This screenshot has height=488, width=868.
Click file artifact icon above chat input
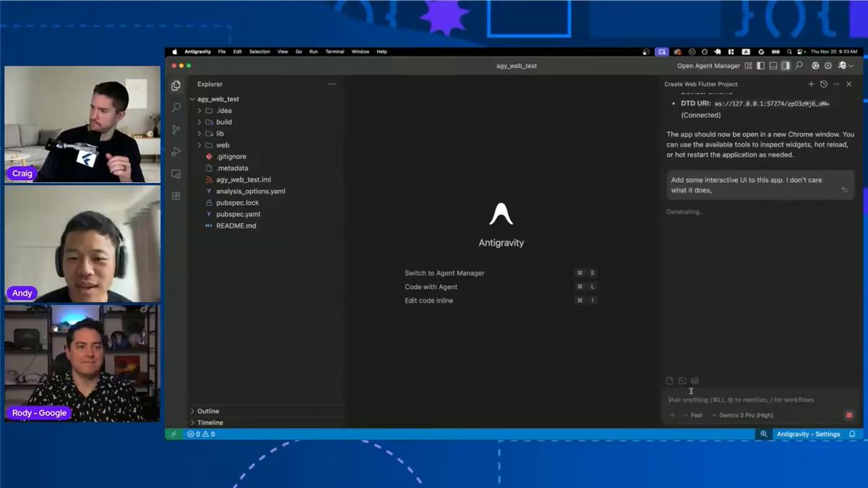coord(670,381)
